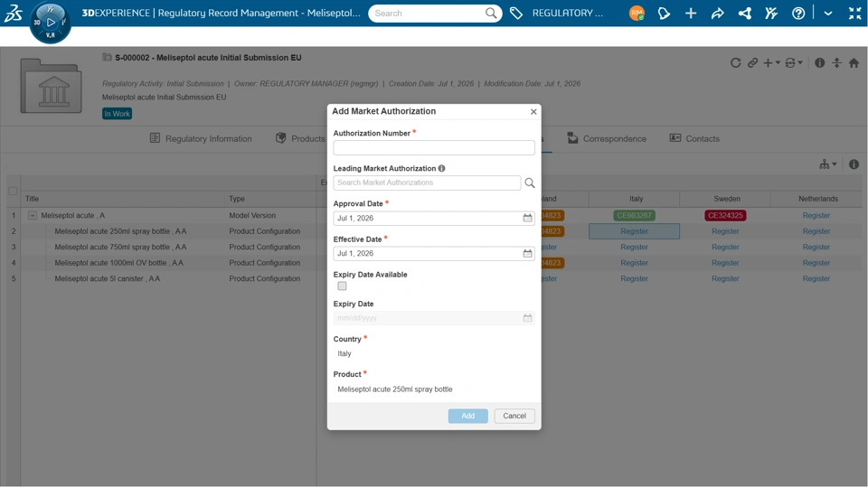
Task: Open the tools wrench icon in top bar
Action: [x=771, y=14]
